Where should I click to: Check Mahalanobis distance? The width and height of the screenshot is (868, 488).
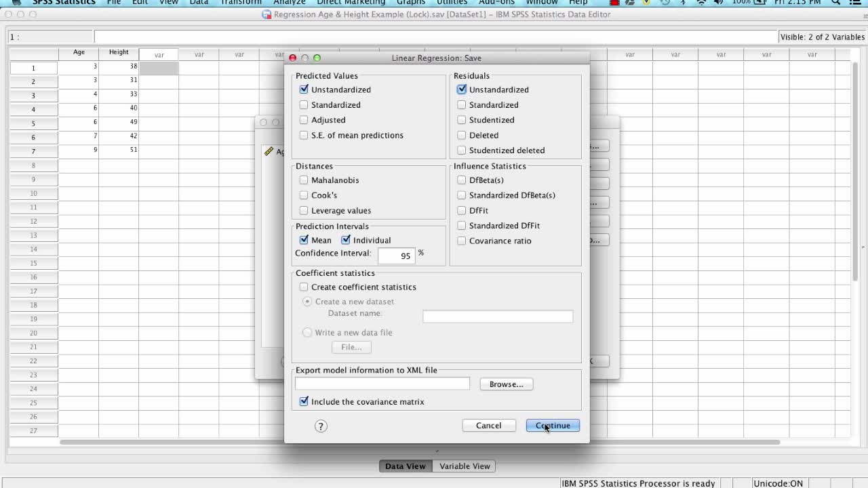[x=304, y=180]
